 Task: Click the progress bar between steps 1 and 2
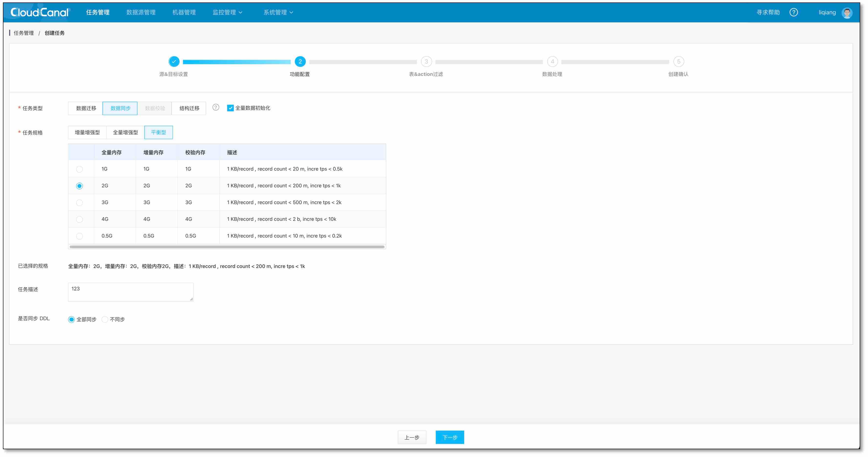pyautogui.click(x=237, y=62)
